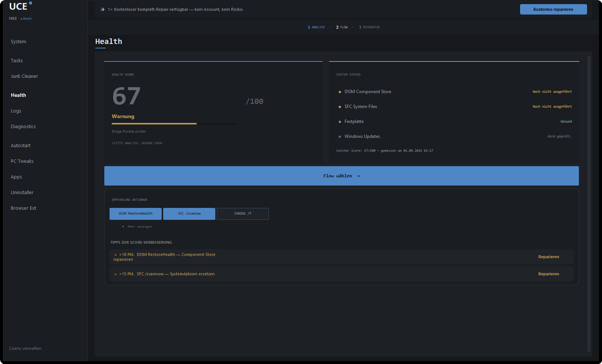The image size is (602, 364).
Task: Click the warning triangle beside +15 Pkt.
Action: coord(115,274)
